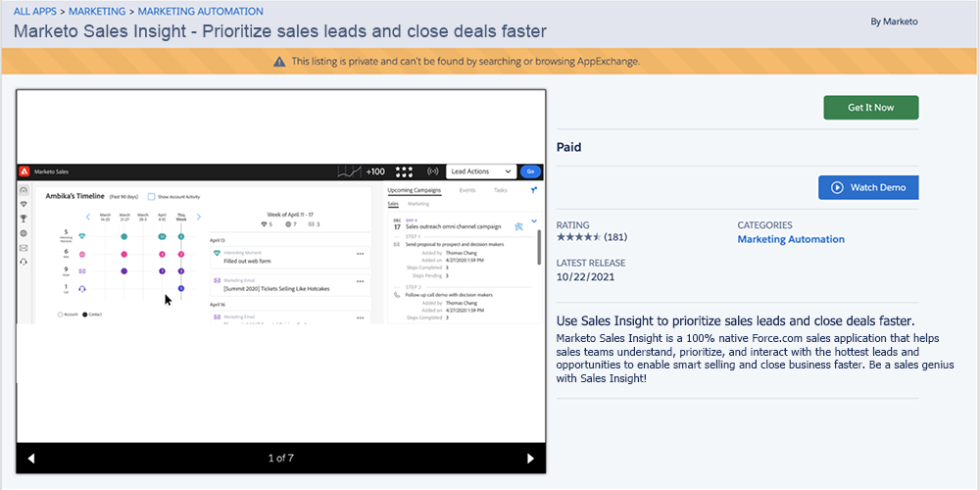The width and height of the screenshot is (980, 490).
Task: Click the Adobe logo in Marketo Sales header
Action: point(24,171)
